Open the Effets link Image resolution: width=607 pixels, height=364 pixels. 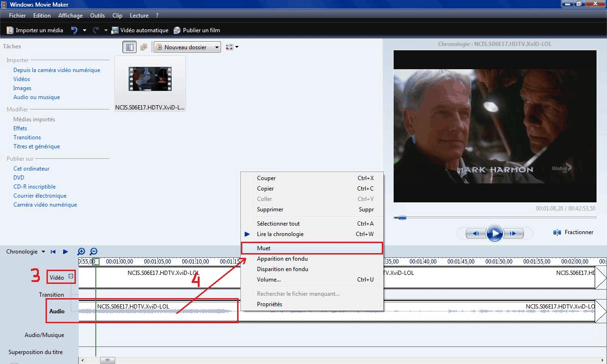pyautogui.click(x=20, y=128)
